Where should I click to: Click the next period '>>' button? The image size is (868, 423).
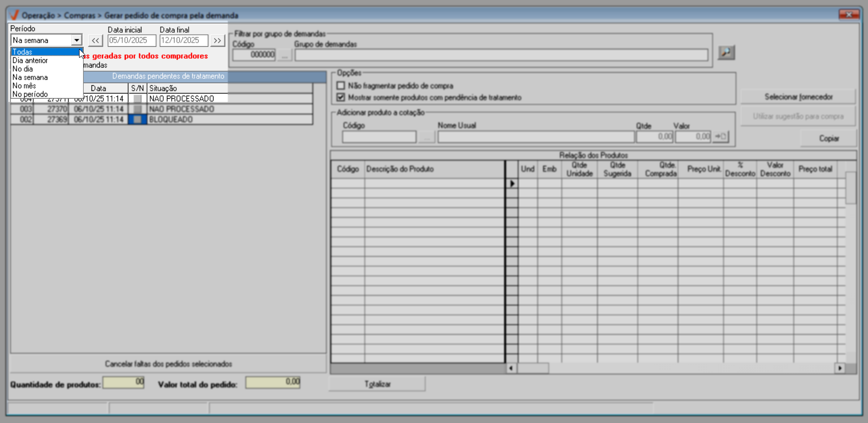coord(217,41)
